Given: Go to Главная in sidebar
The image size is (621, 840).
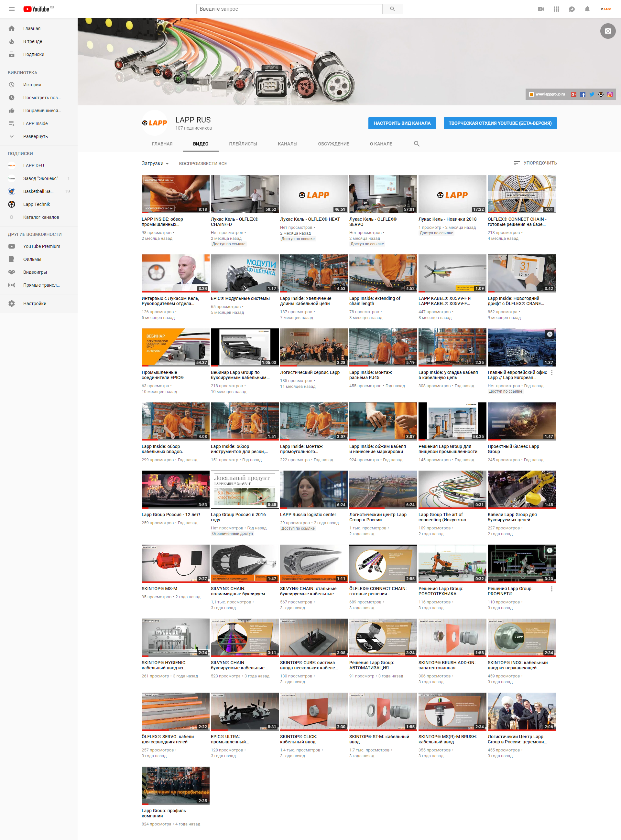Looking at the screenshot, I should pyautogui.click(x=39, y=28).
